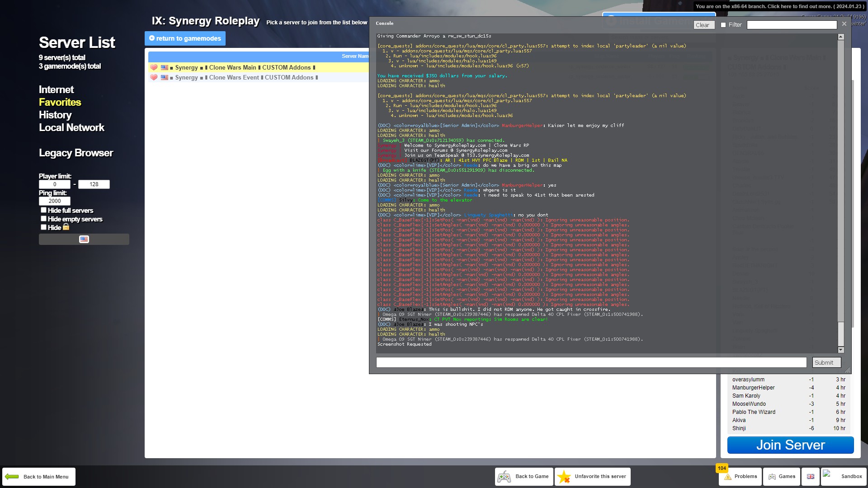
Task: Select player Shinji in the list
Action: click(x=789, y=428)
